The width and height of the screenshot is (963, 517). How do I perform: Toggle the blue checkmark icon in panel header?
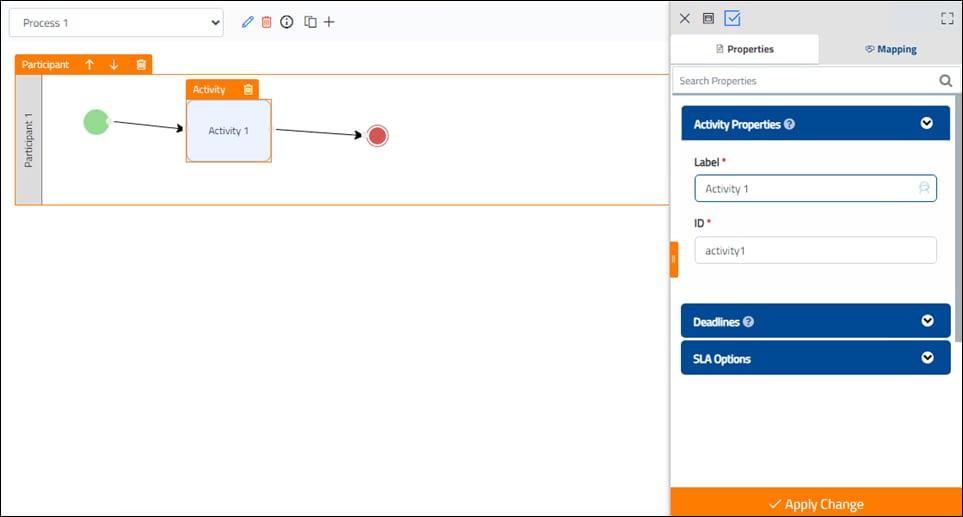coord(732,18)
